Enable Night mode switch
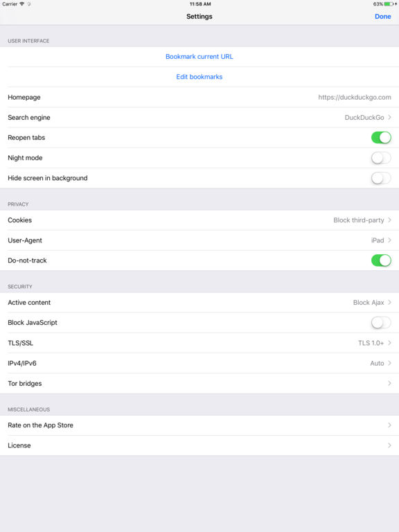399x532 pixels. (x=381, y=158)
